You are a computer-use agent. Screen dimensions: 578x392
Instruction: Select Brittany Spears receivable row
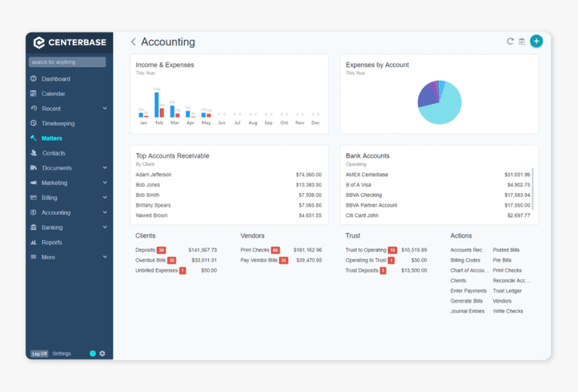[229, 205]
